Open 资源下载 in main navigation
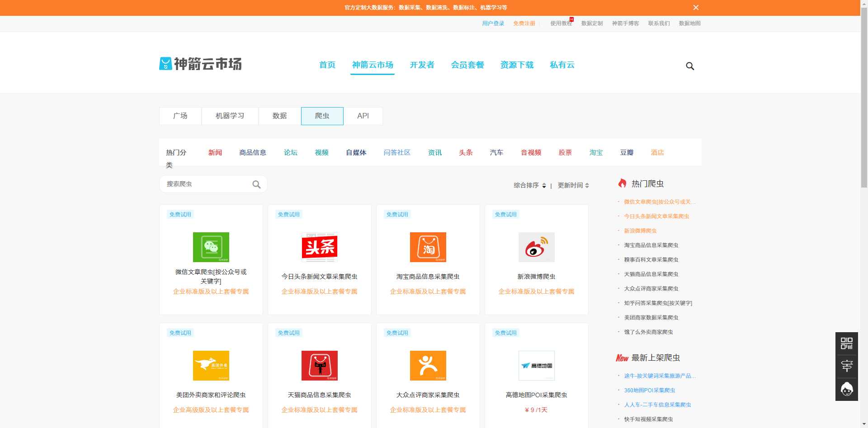868x428 pixels. [517, 65]
